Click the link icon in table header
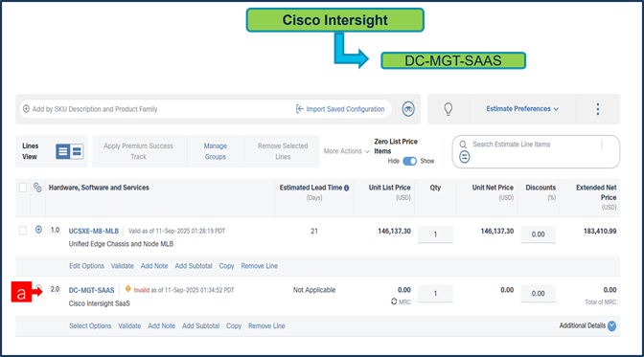Image resolution: width=644 pixels, height=357 pixels. (37, 188)
